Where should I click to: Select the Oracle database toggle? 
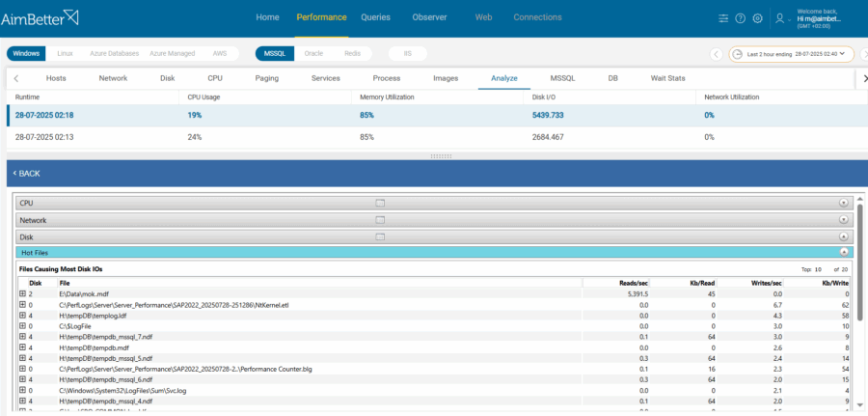(313, 54)
